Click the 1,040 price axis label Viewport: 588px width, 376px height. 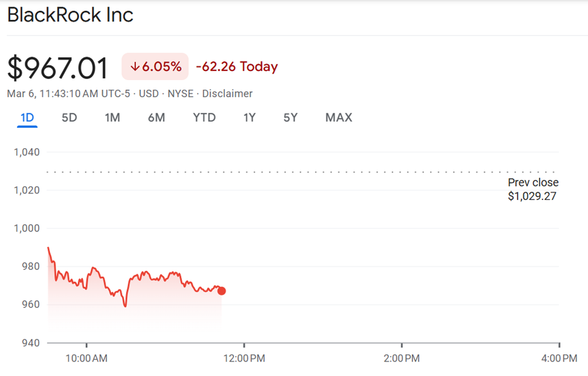27,152
